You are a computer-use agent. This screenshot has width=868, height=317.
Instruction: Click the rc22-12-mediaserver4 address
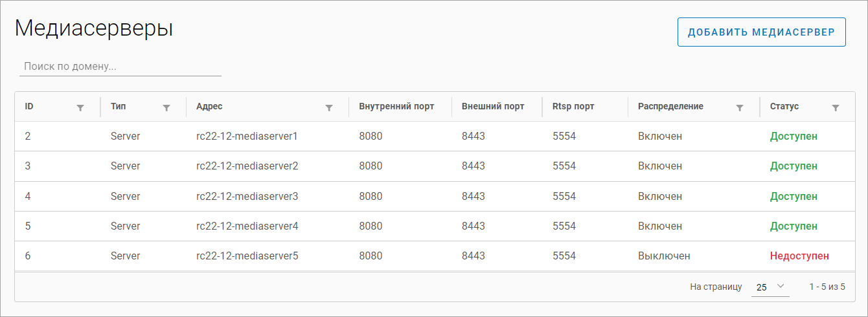tap(247, 226)
